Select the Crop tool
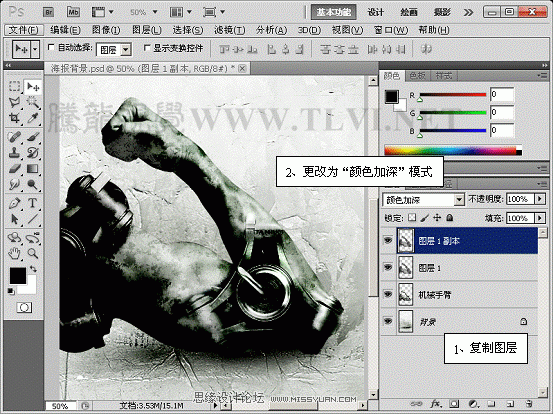This screenshot has width=553, height=414. [x=14, y=118]
